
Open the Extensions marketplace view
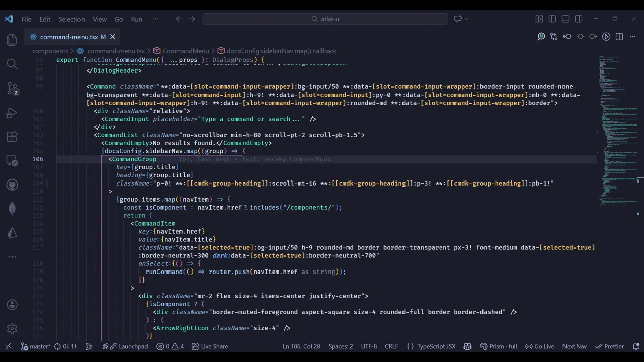point(12,136)
